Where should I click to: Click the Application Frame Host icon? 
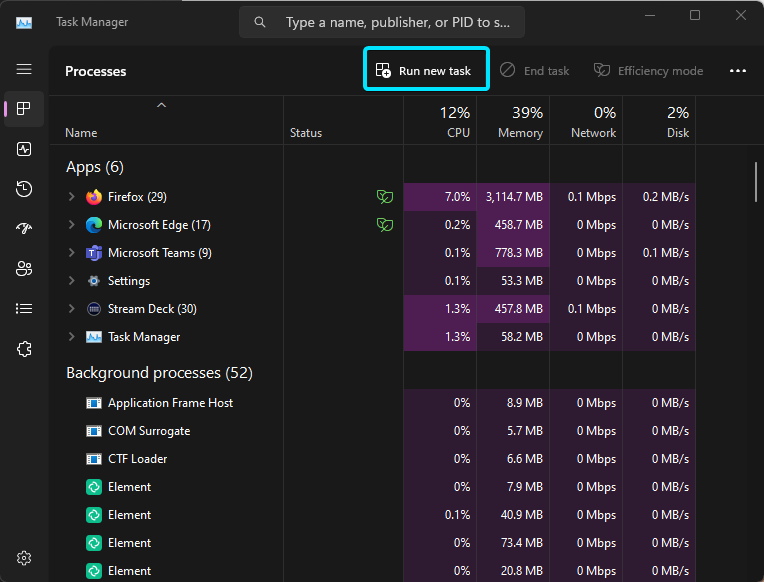click(x=94, y=403)
